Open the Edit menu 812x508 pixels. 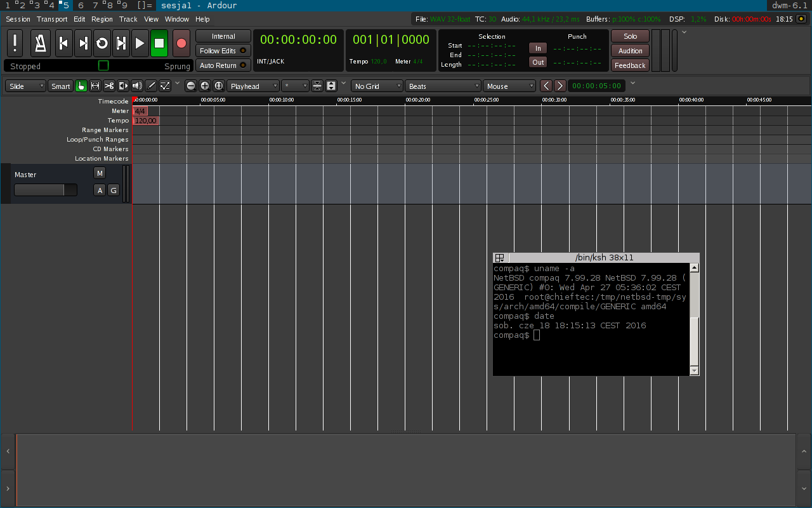[79, 19]
